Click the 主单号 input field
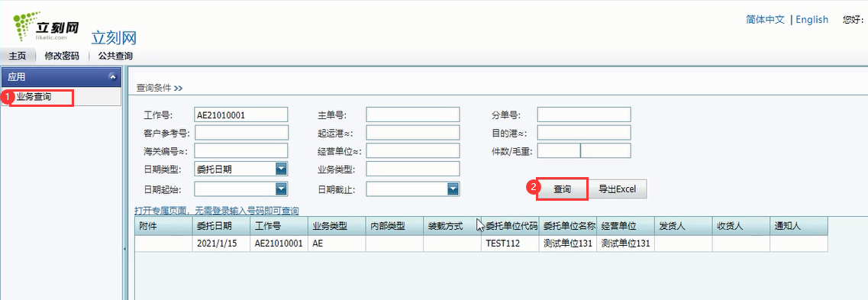Viewport: 868px width, 300px height. [413, 115]
